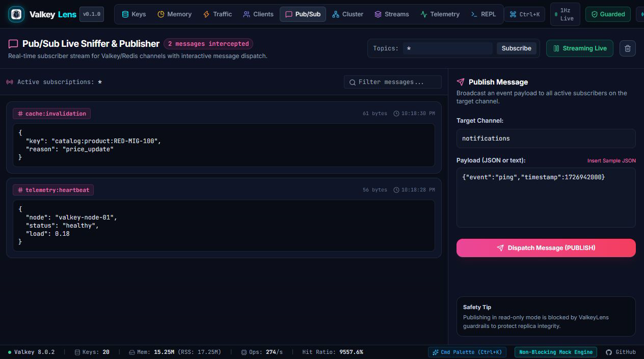Screen dimensions: 644x359
Task: Focus the Topics input field
Action: [x=448, y=48]
